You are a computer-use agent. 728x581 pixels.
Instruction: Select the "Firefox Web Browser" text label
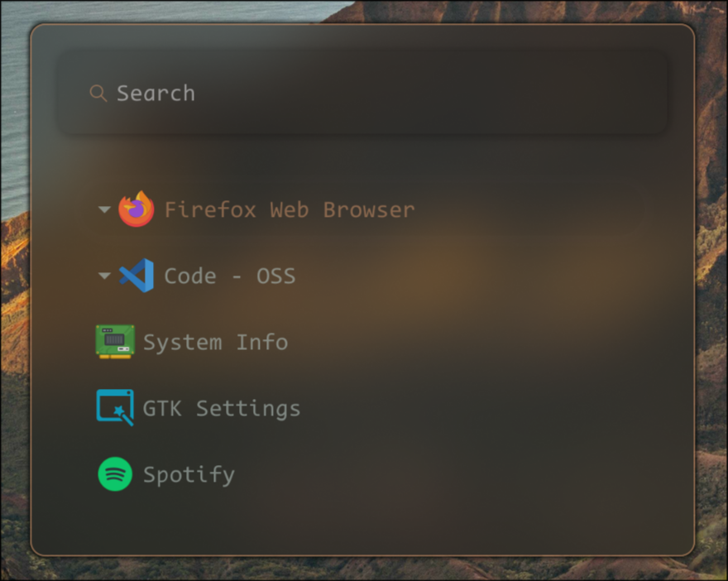289,209
